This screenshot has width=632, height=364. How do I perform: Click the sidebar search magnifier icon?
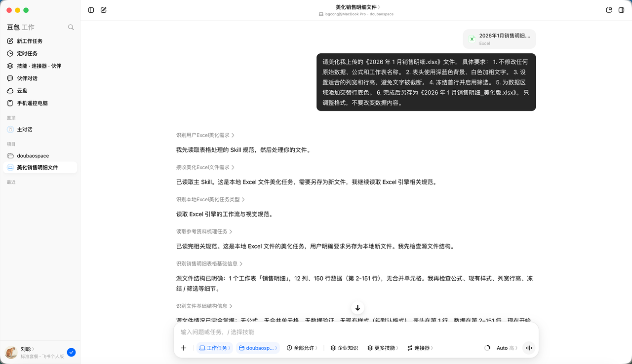[x=71, y=28]
